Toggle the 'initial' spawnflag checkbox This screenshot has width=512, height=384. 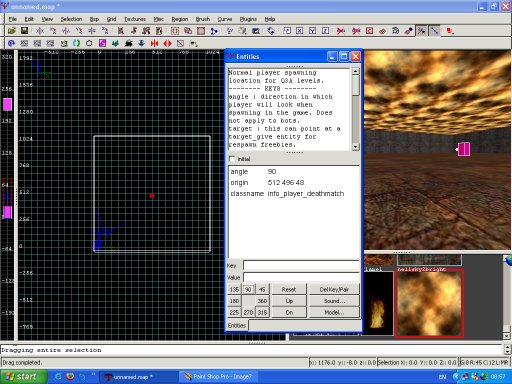[232, 159]
